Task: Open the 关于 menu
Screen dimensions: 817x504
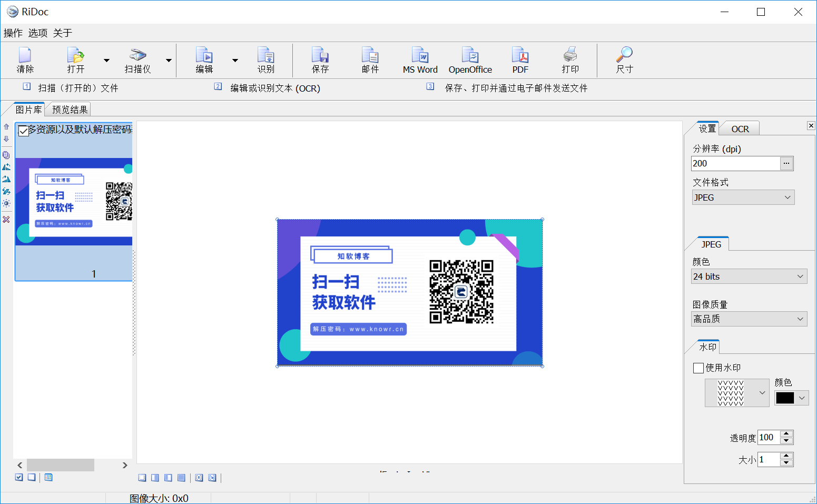Action: click(63, 33)
